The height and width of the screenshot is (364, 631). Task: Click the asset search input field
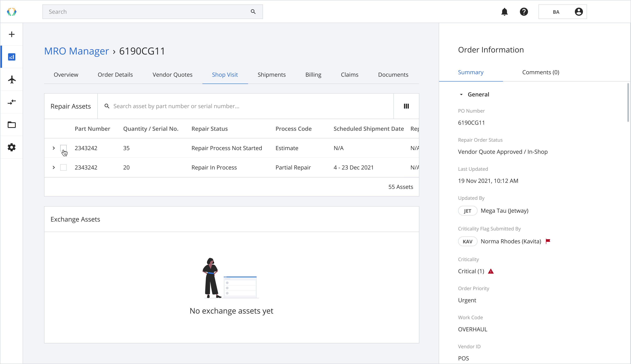245,106
